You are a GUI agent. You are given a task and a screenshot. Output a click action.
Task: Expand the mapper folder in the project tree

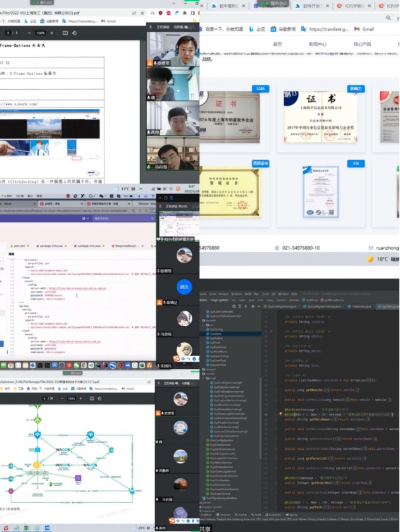(204, 370)
